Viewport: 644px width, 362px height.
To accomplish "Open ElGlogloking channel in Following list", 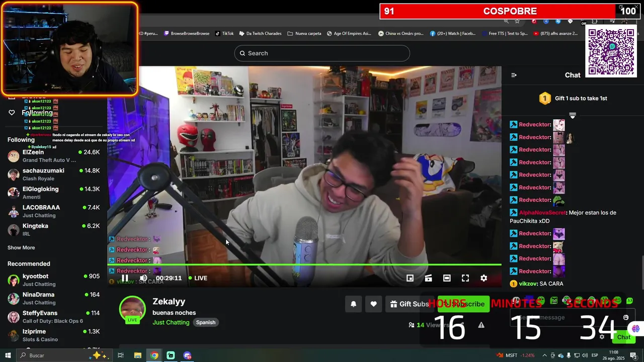I will 53,193.
